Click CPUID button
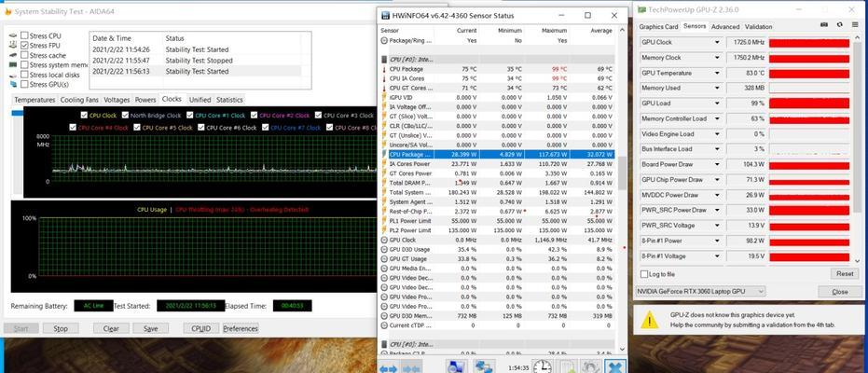This screenshot has height=373, width=868. tap(201, 329)
